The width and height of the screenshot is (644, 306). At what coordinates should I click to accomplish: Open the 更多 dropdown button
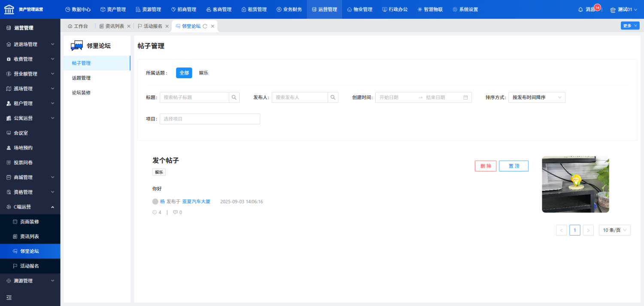(630, 26)
